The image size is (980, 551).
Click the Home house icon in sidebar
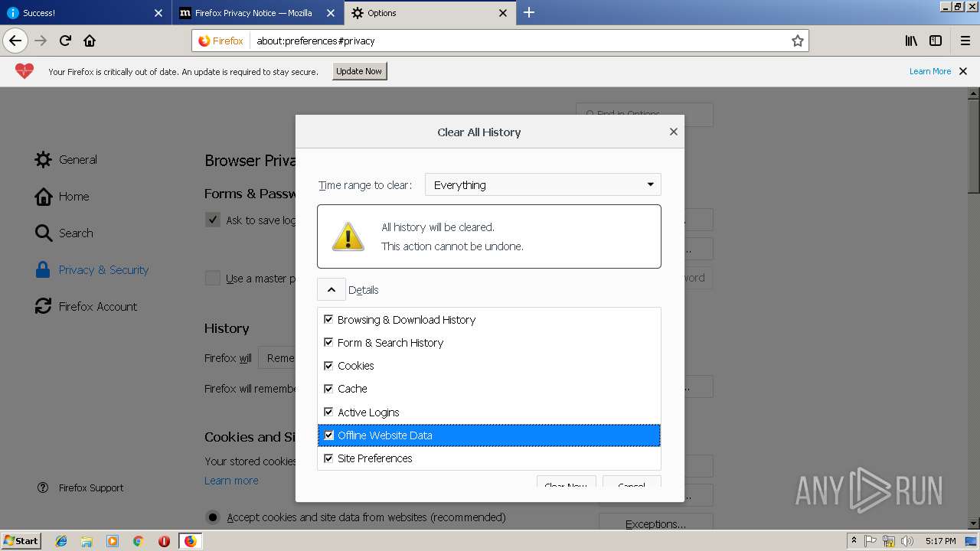click(x=43, y=196)
